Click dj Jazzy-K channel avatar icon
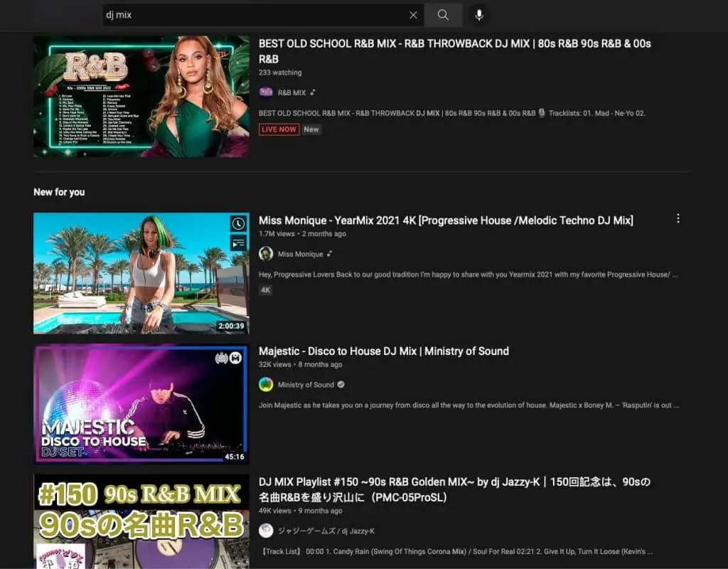Viewport: 728px width, 569px height. click(266, 531)
